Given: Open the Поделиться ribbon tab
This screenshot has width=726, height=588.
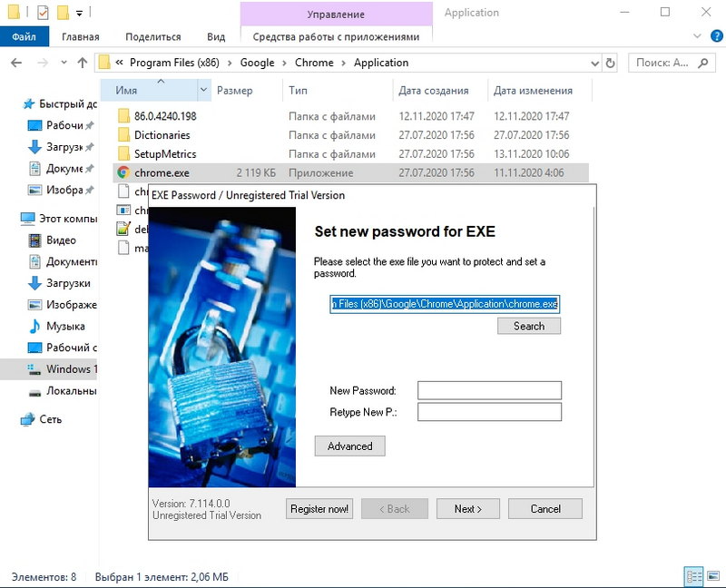Looking at the screenshot, I should click(x=152, y=36).
